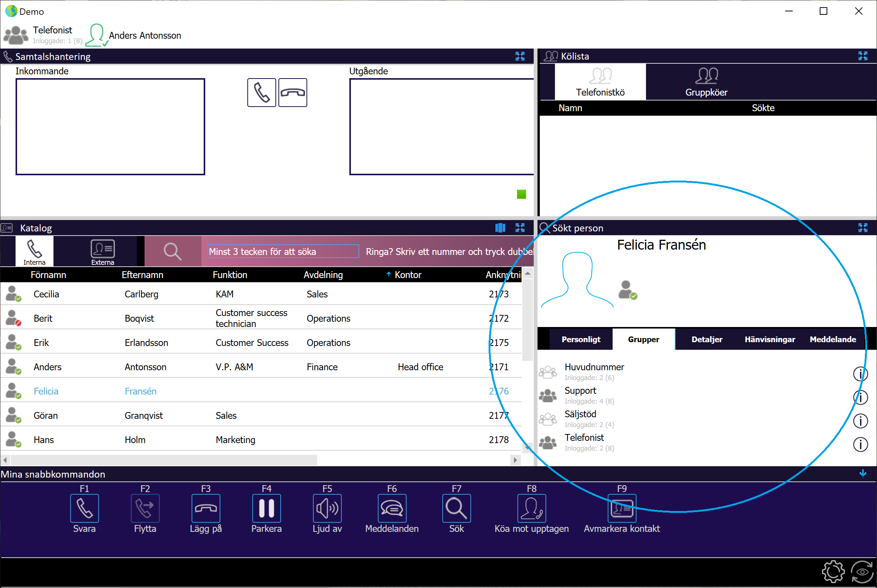Switch to Interna catalog tab
This screenshot has width=877, height=588.
coord(34,252)
